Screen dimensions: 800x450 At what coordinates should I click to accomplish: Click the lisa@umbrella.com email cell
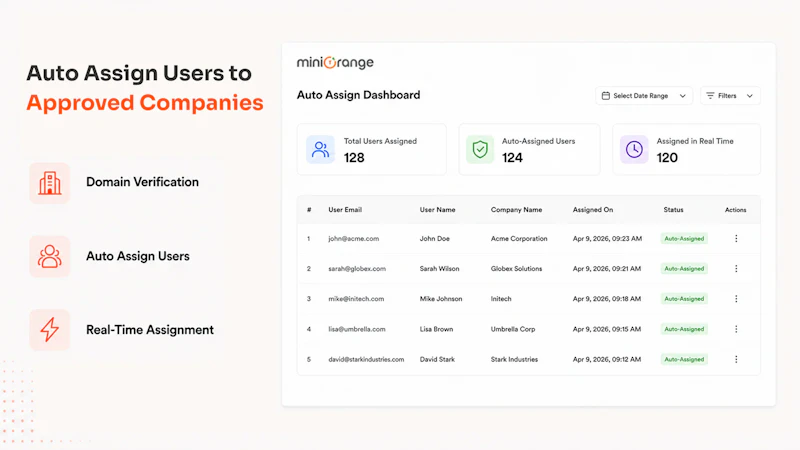357,329
